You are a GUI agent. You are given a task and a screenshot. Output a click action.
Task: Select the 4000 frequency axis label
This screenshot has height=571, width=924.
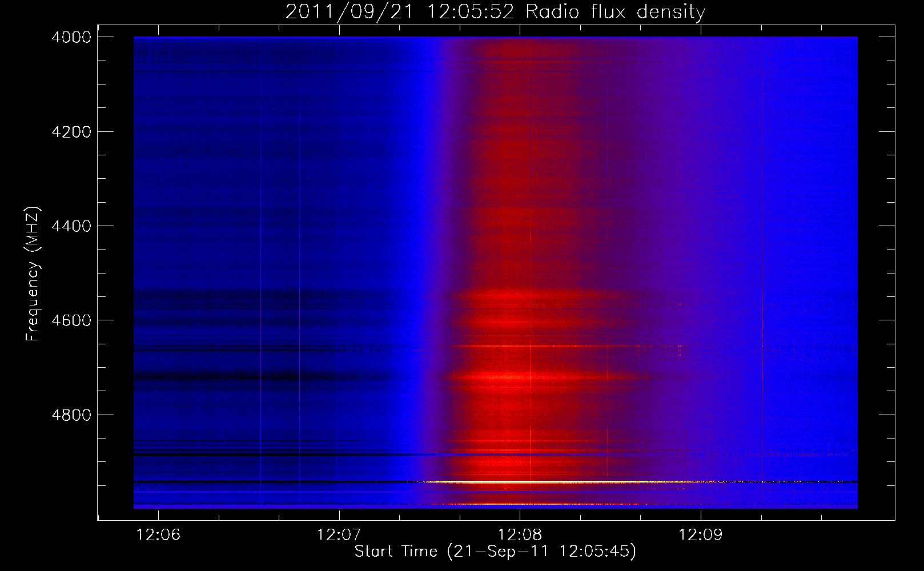point(71,37)
